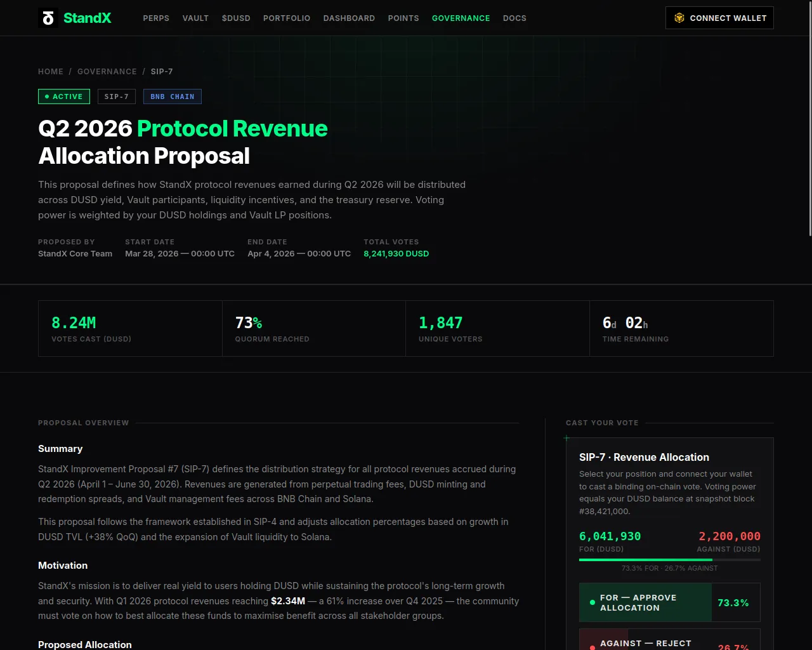812x650 pixels.
Task: Click the For/Against vote progress bar
Action: coord(669,560)
